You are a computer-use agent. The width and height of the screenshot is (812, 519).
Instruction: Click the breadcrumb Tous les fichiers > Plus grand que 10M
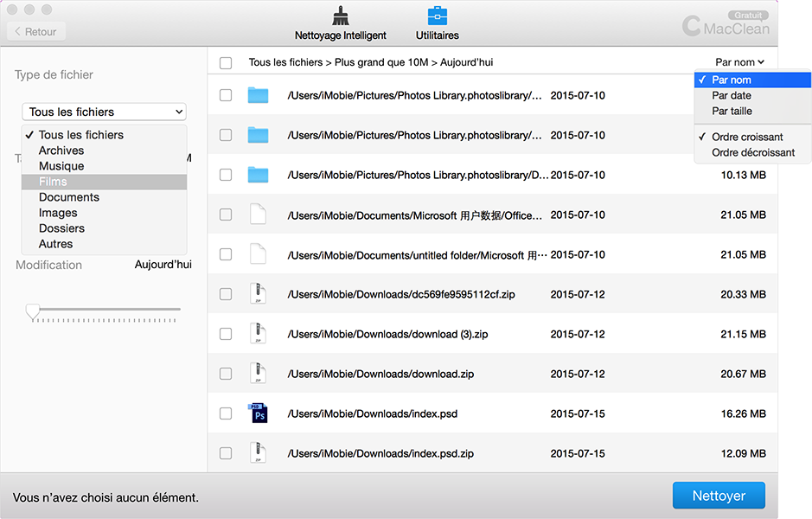[x=339, y=62]
